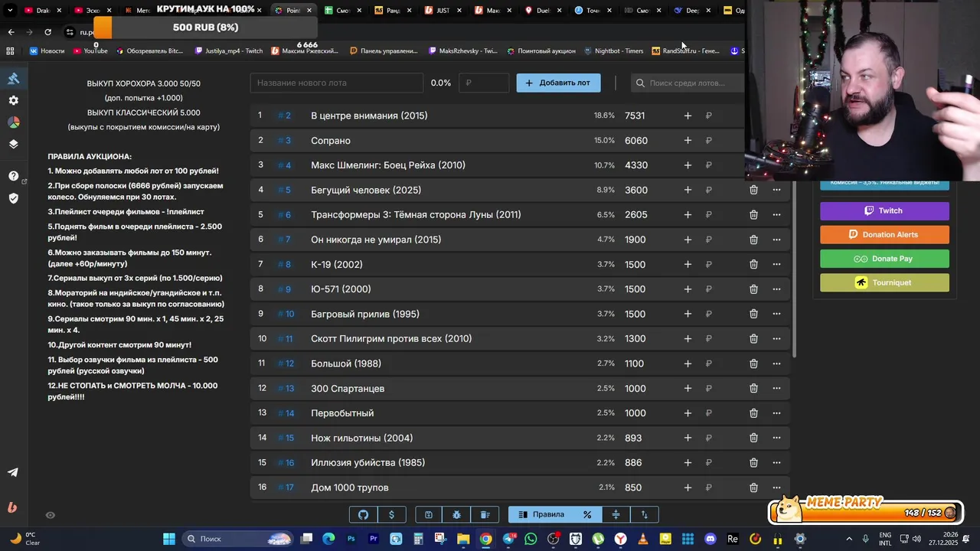Reload the page with browser refresh button
Image resolution: width=980 pixels, height=551 pixels.
(x=47, y=32)
